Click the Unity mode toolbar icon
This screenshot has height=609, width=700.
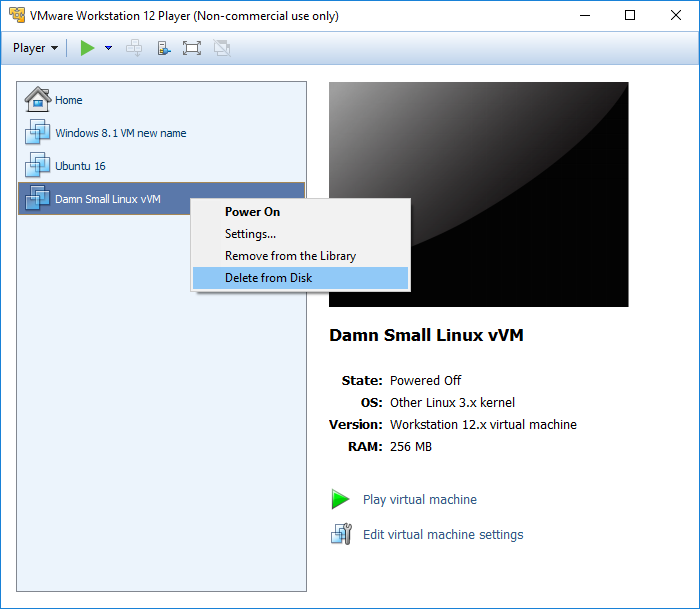coord(222,48)
